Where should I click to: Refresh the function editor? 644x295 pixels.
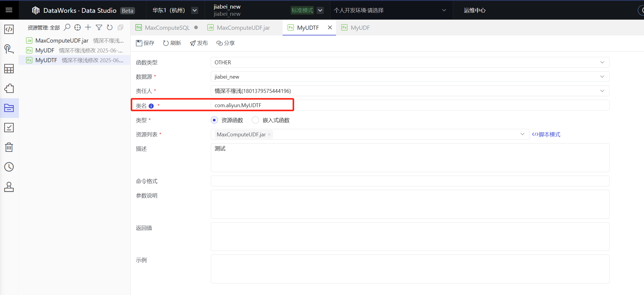point(172,43)
